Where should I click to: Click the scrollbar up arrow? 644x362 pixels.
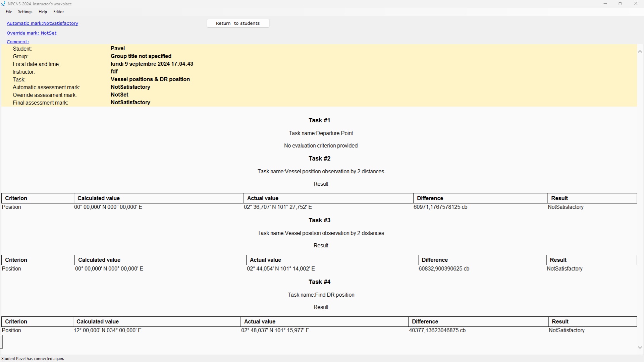tap(640, 52)
